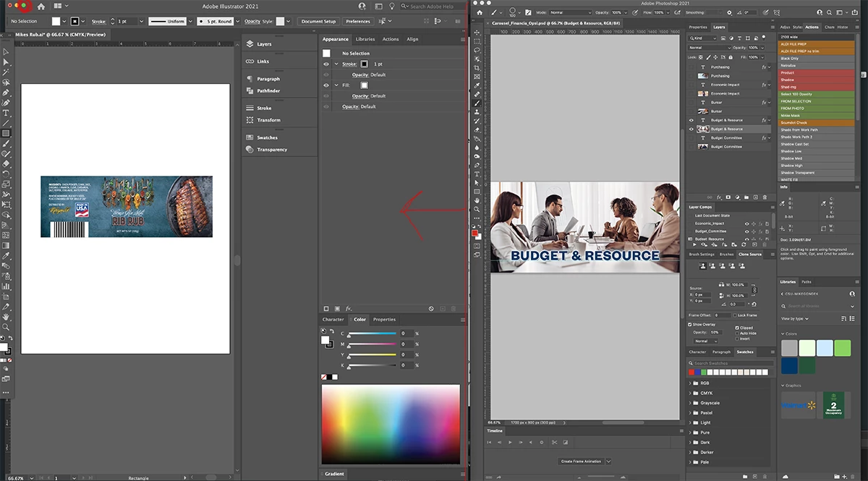Uncheck the Clipped checkbox
The image size is (868, 481).
click(x=736, y=328)
